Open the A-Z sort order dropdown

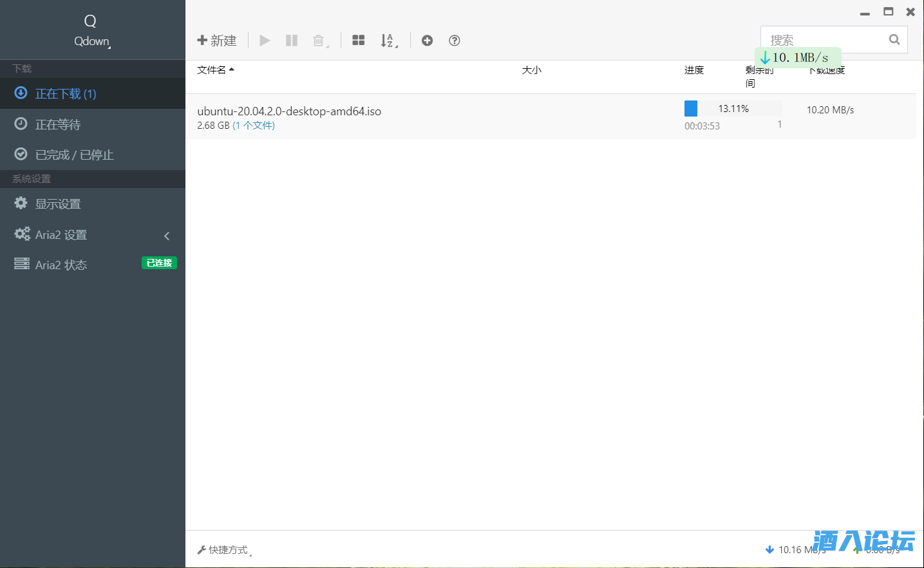point(389,41)
